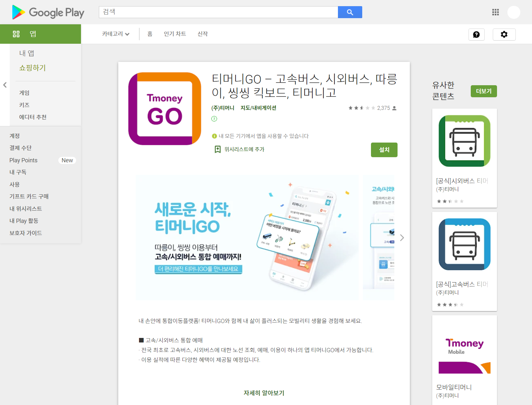Open the help question mark icon
The width and height of the screenshot is (532, 405).
click(x=476, y=34)
